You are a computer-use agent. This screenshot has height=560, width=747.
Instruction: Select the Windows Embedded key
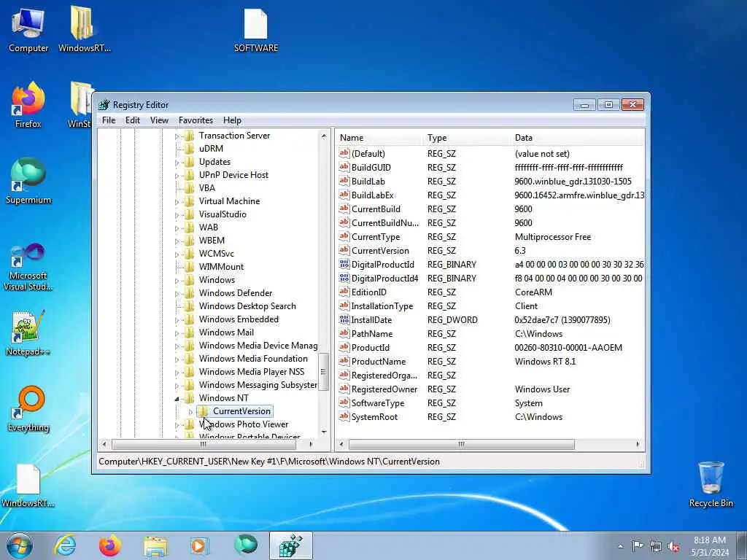tap(239, 319)
